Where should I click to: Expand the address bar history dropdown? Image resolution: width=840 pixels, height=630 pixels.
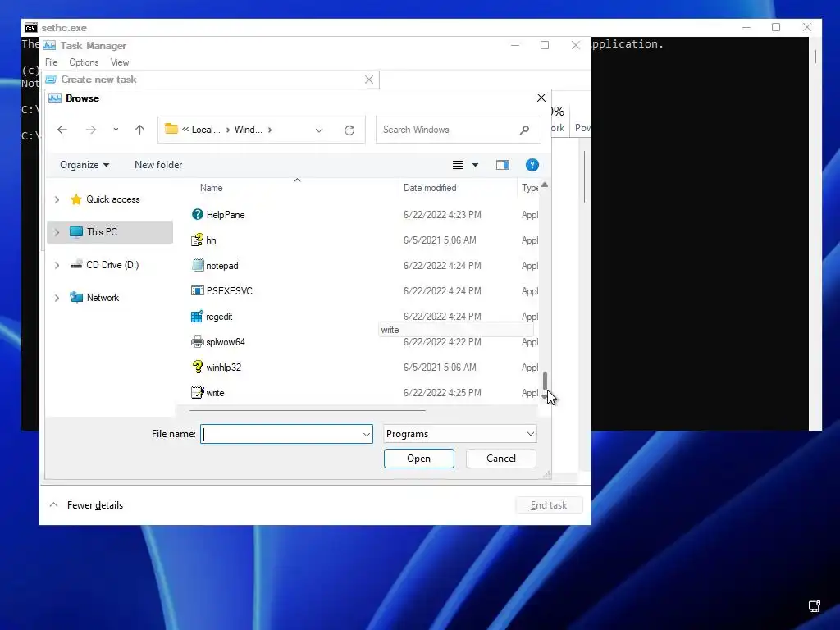click(319, 130)
